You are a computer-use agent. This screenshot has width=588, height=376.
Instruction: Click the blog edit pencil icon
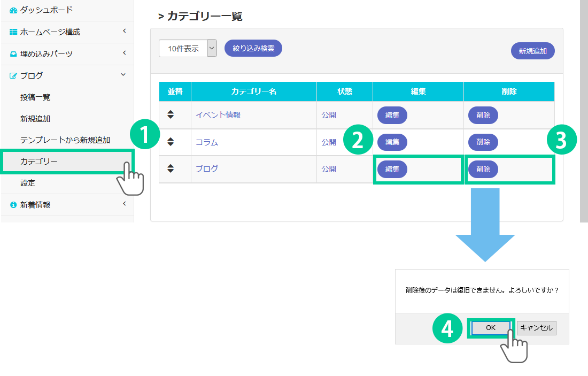tap(13, 76)
